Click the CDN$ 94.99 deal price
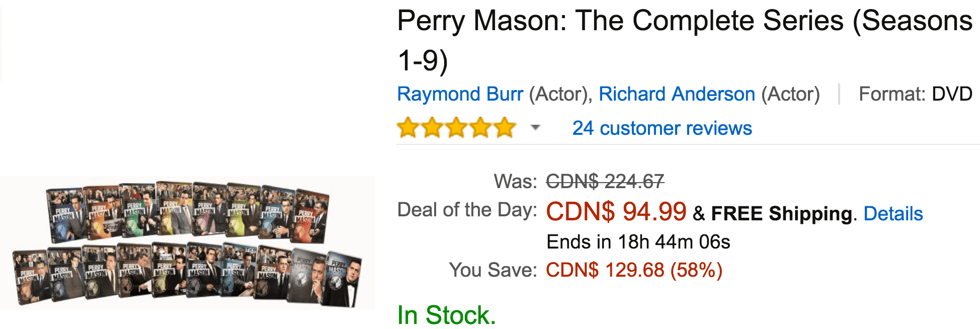Image resolution: width=980 pixels, height=329 pixels. pos(616,211)
